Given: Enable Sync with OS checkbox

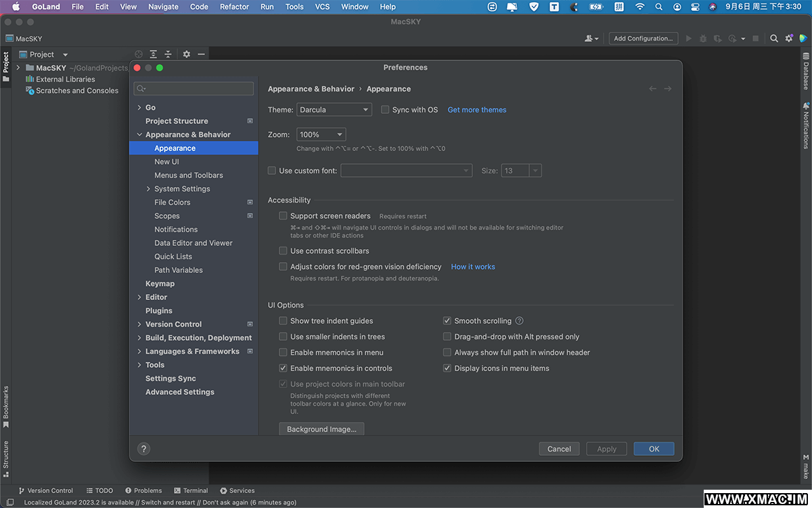Looking at the screenshot, I should point(385,110).
